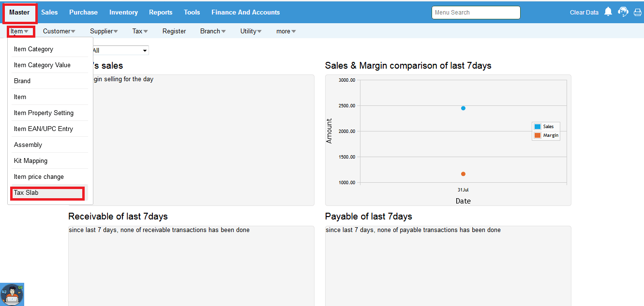Click the Sales legend color box

538,127
